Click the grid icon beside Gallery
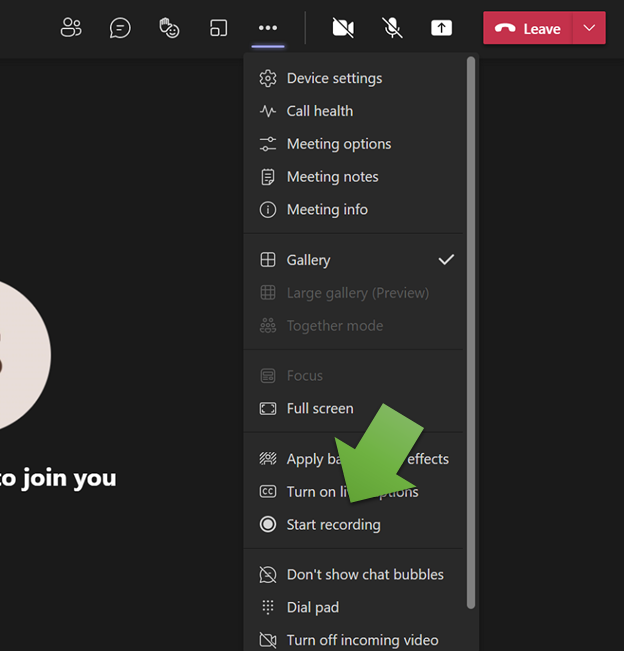The image size is (624, 651). (x=268, y=260)
